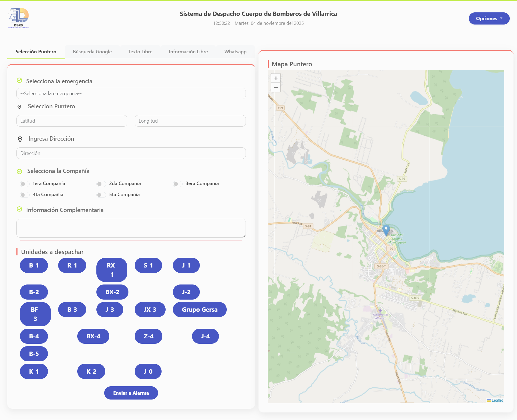This screenshot has width=517, height=420.
Task: Open the Whatsapp tab
Action: coord(235,52)
